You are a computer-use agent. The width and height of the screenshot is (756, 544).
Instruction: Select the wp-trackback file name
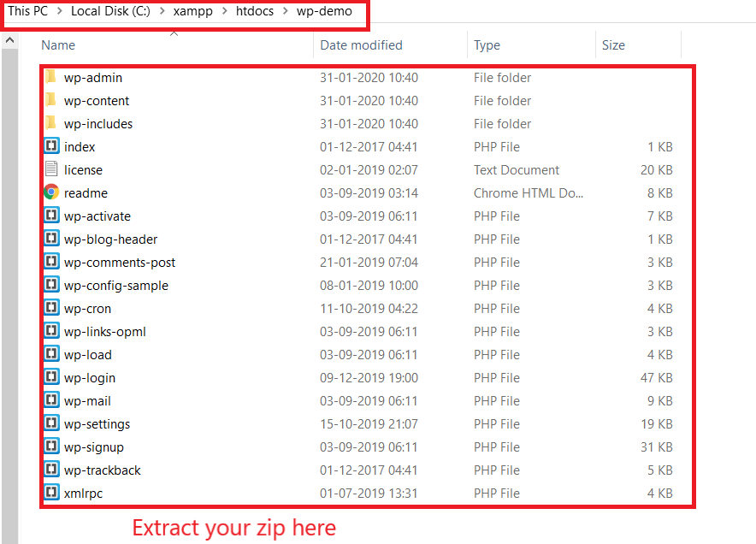tap(103, 471)
